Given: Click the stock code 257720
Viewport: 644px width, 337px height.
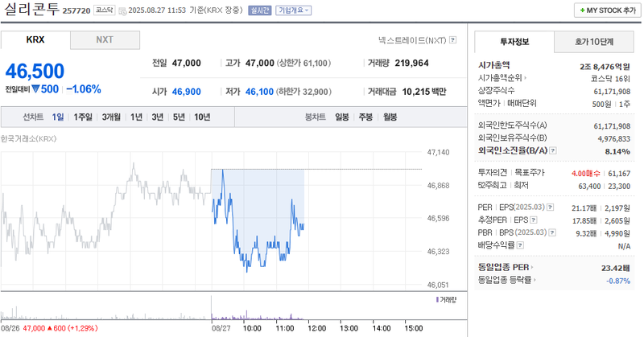Looking at the screenshot, I should pyautogui.click(x=76, y=10).
